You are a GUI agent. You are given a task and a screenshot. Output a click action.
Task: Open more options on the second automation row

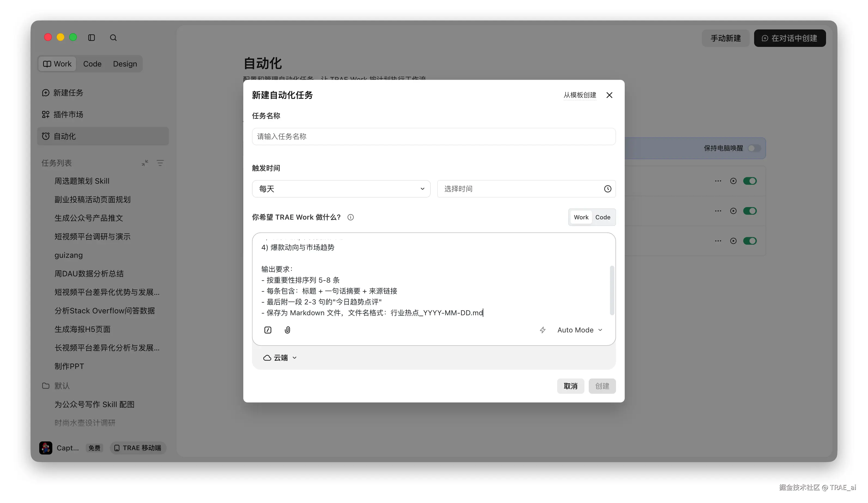pos(718,211)
